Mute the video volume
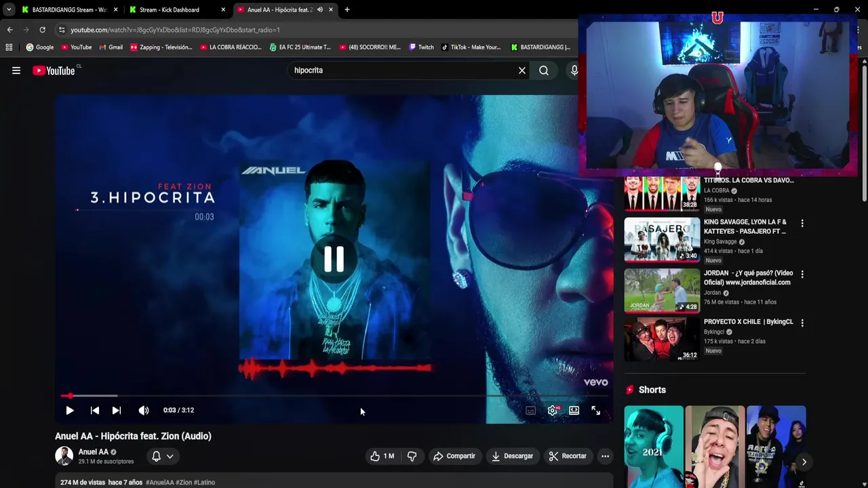 tap(144, 410)
